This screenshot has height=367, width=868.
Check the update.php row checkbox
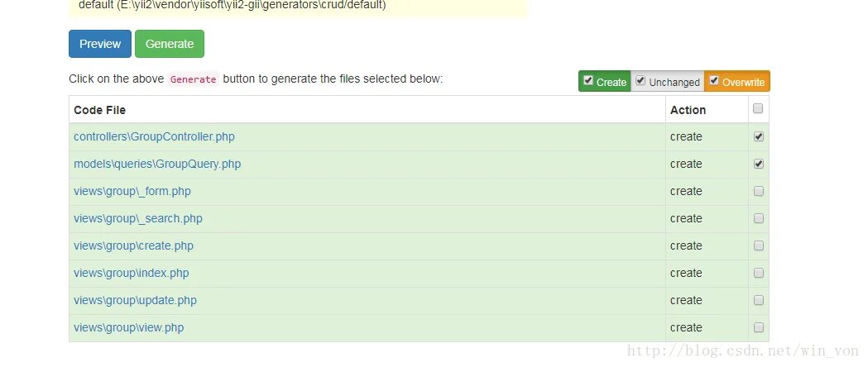tap(759, 300)
